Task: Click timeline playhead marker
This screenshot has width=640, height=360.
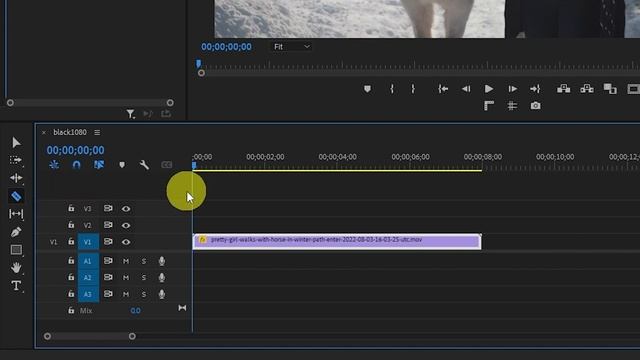Action: [194, 165]
